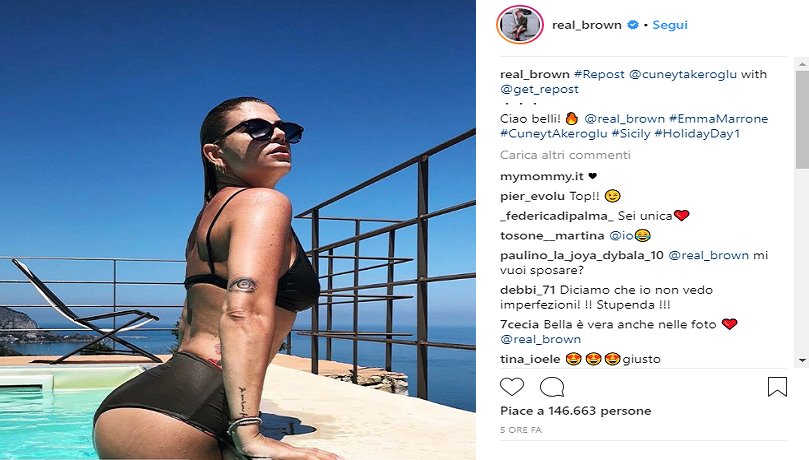This screenshot has height=460, width=809.
Task: Open the #EmmaMarrone hashtag
Action: coord(718,119)
